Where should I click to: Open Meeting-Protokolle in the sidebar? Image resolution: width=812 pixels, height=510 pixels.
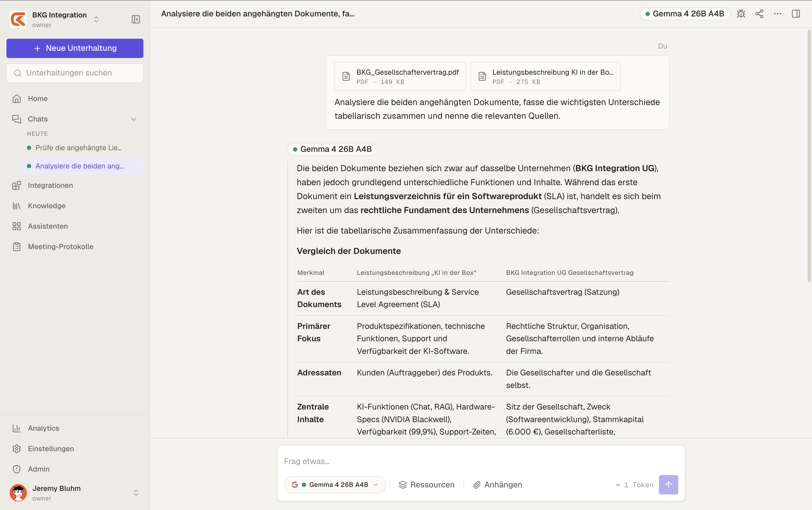tap(75, 247)
